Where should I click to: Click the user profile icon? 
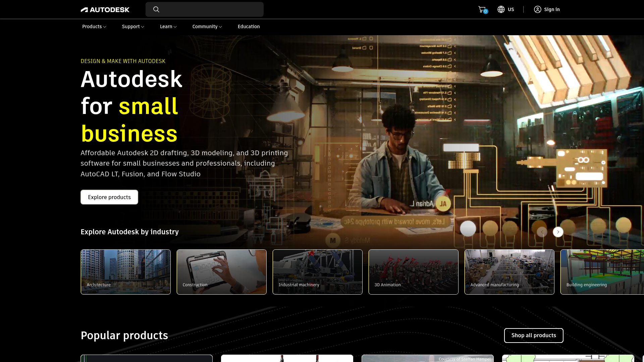pos(538,9)
